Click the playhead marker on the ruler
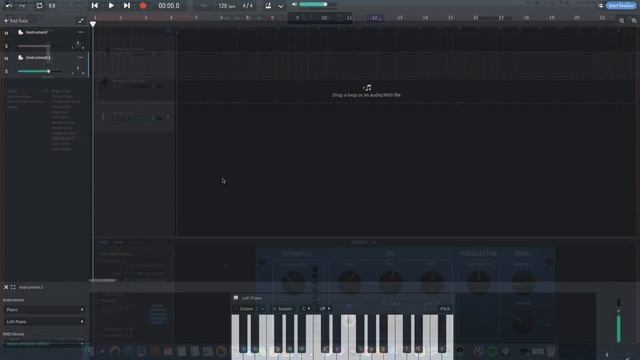The image size is (640, 360). (93, 24)
